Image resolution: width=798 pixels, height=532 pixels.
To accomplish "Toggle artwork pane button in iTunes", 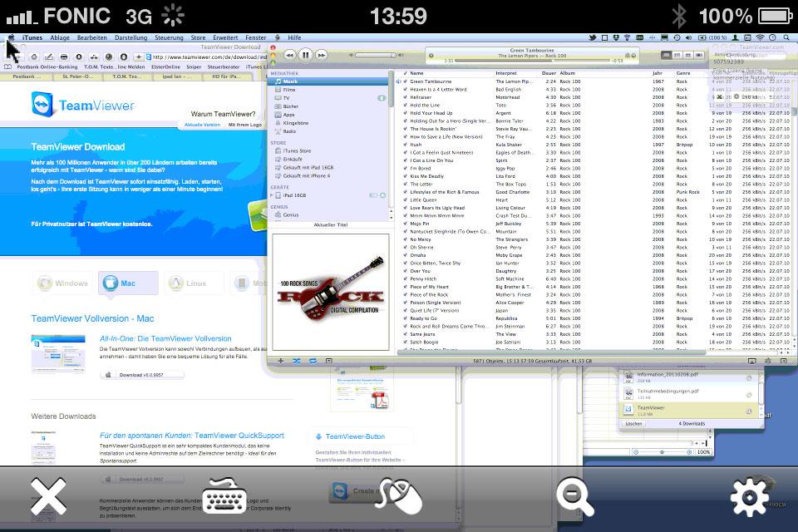I will (x=329, y=361).
